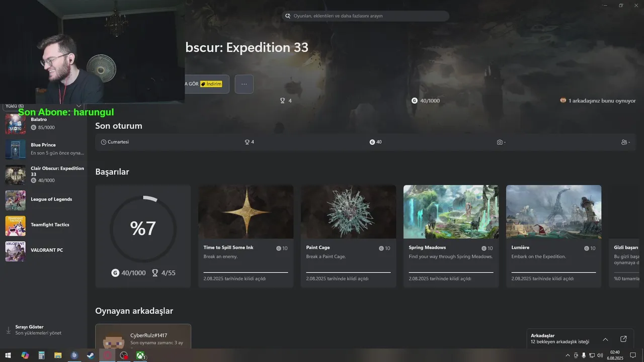
Task: Open File Explorer from the taskbar
Action: 58,355
